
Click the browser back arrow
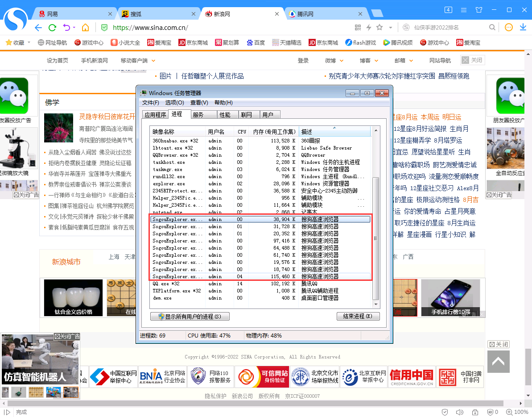(x=38, y=28)
